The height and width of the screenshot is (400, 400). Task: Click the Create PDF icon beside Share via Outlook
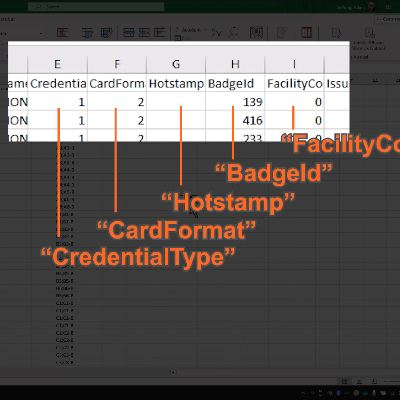(x=337, y=33)
